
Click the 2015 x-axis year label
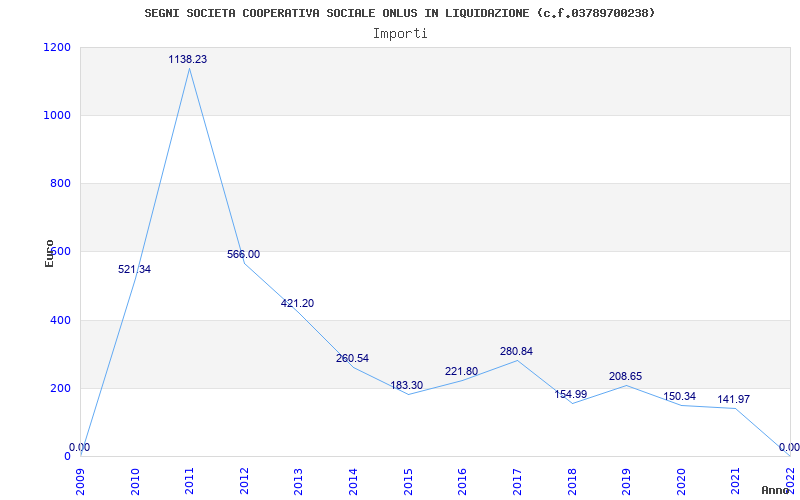coord(408,482)
